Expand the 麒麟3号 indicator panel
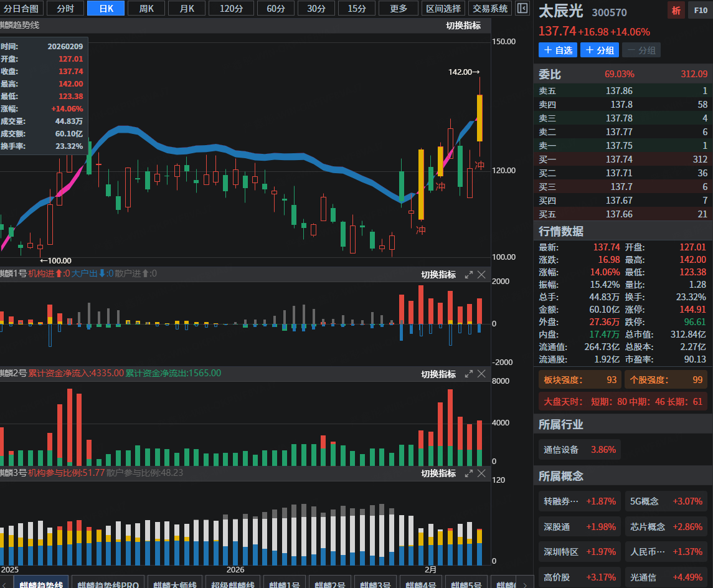The width and height of the screenshot is (713, 588). click(469, 473)
